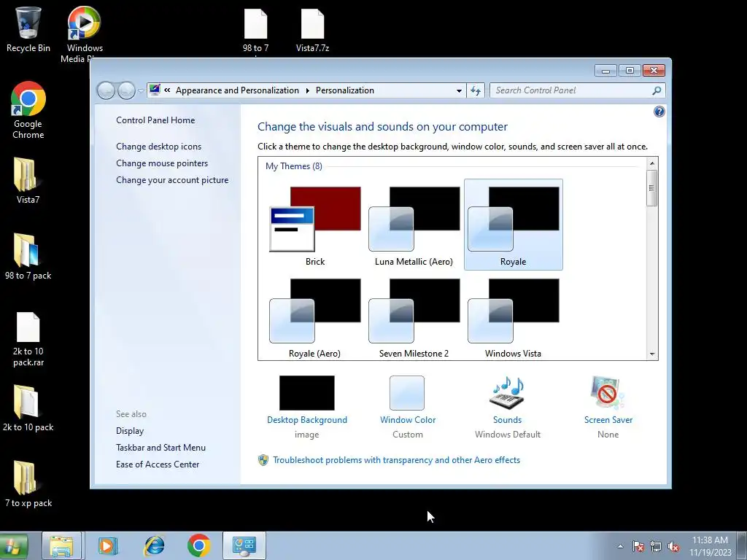This screenshot has height=560, width=747.
Task: Select the Brick theme
Action: tap(315, 226)
